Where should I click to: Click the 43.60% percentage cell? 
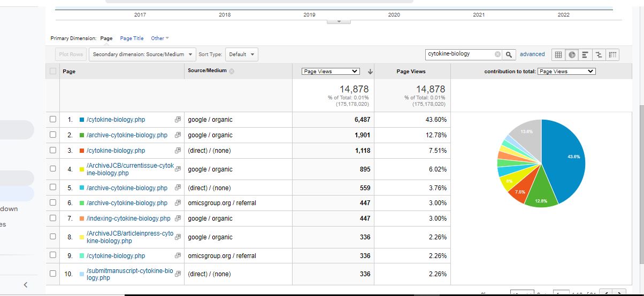coord(436,120)
